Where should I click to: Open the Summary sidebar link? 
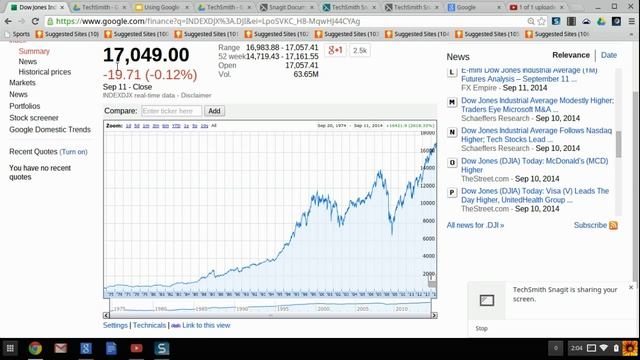point(34,51)
